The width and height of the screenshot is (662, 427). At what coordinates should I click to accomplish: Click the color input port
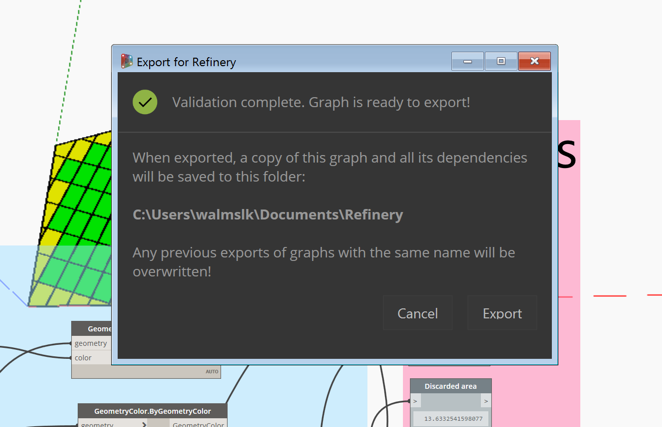[x=84, y=357]
